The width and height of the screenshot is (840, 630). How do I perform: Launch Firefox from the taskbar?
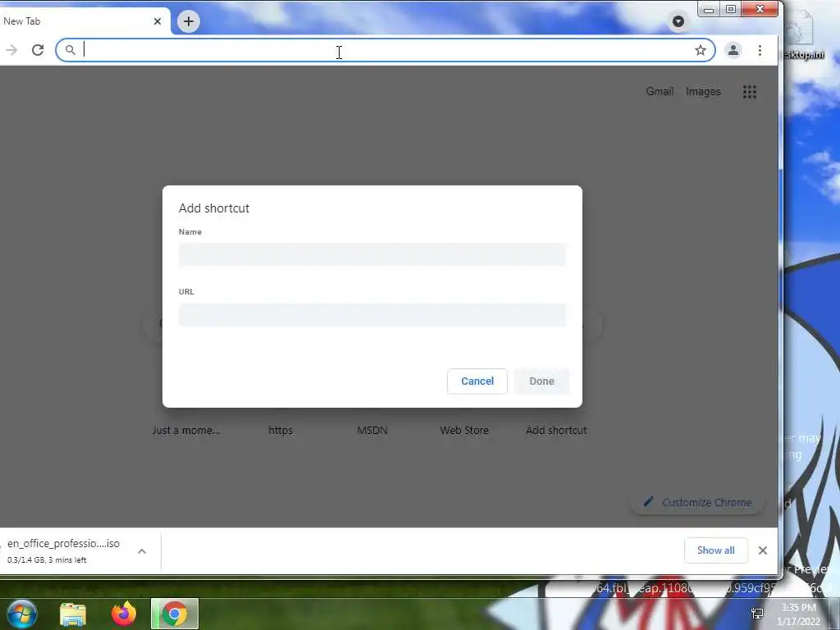coord(124,614)
